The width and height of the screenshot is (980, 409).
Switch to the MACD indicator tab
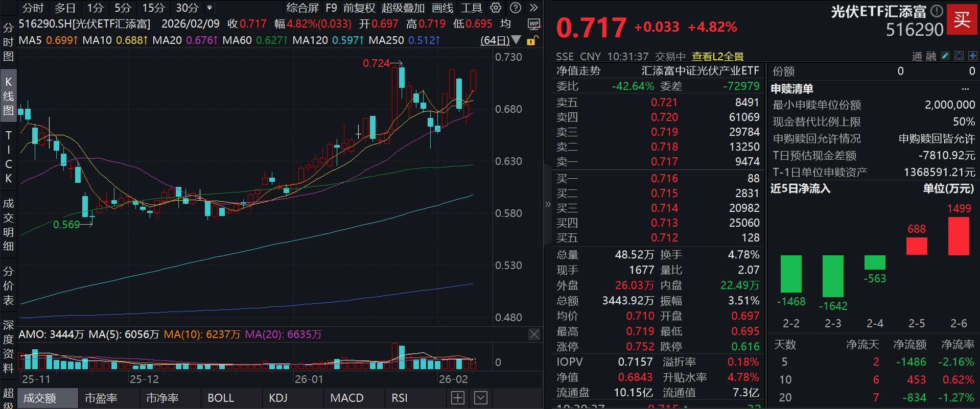pos(347,398)
